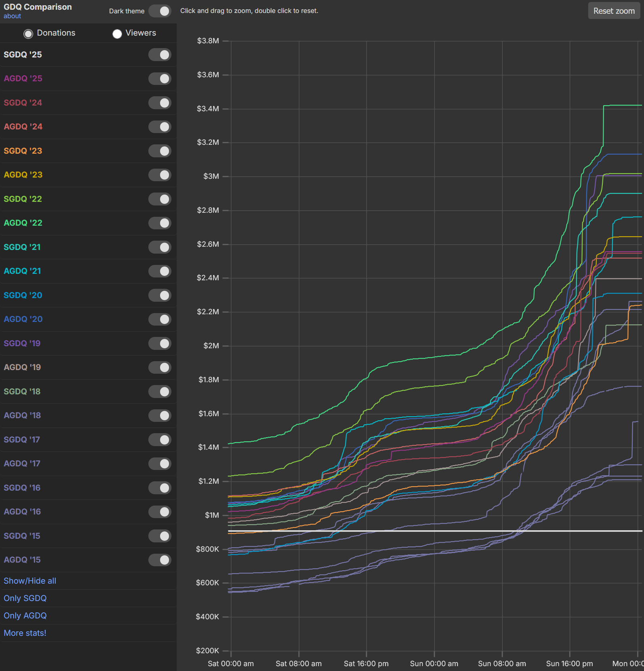Viewport: 644px width, 671px height.
Task: Click the $200K y-axis label
Action: point(207,651)
